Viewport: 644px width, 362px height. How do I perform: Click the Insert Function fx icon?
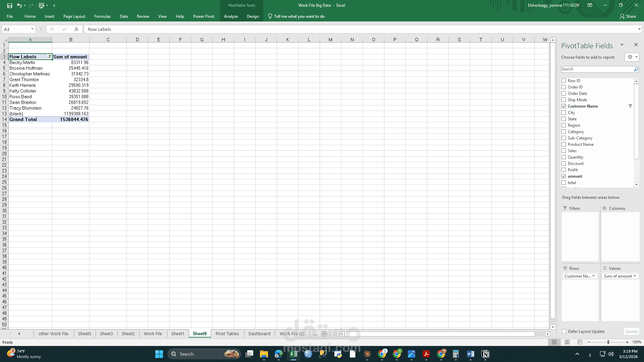[76, 29]
